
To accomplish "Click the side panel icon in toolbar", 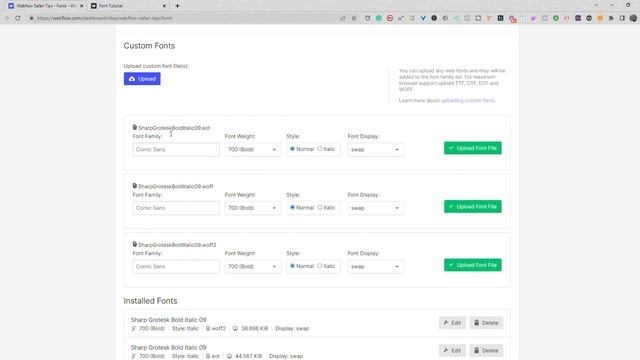I will (622, 18).
